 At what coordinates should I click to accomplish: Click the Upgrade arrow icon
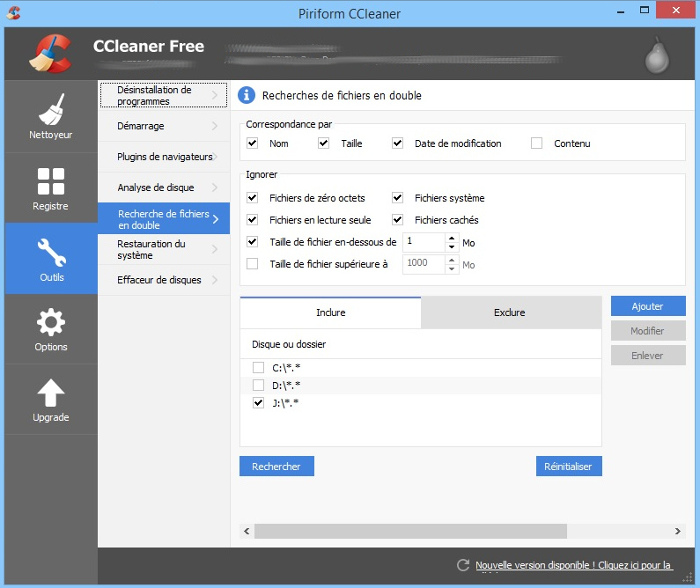(x=51, y=393)
